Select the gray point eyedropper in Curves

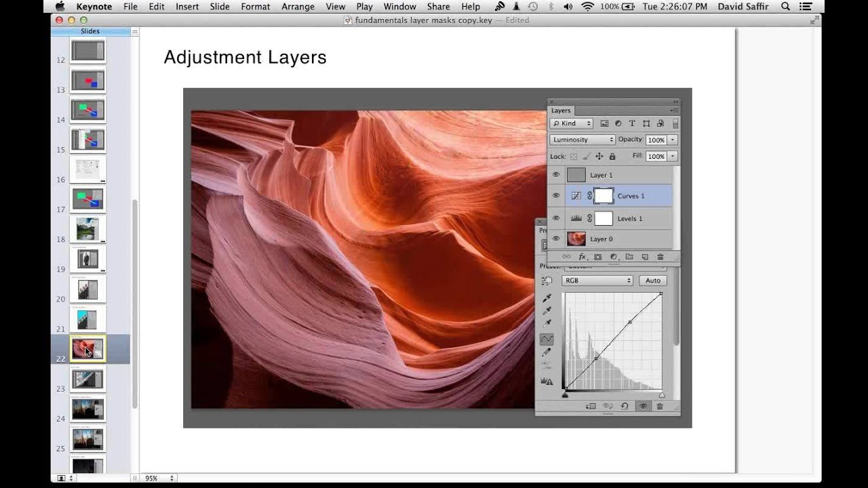tap(547, 311)
